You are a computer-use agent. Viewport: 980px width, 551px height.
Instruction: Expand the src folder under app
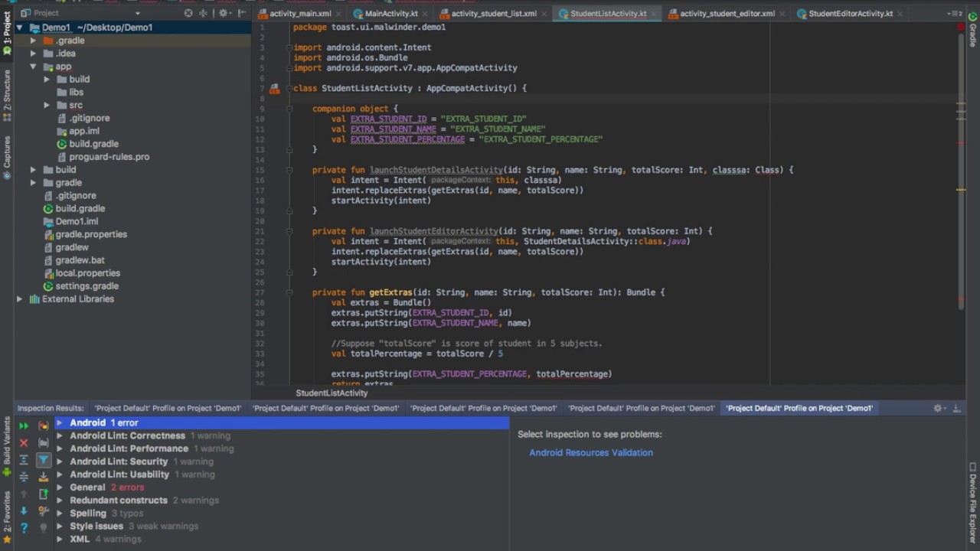tap(47, 105)
